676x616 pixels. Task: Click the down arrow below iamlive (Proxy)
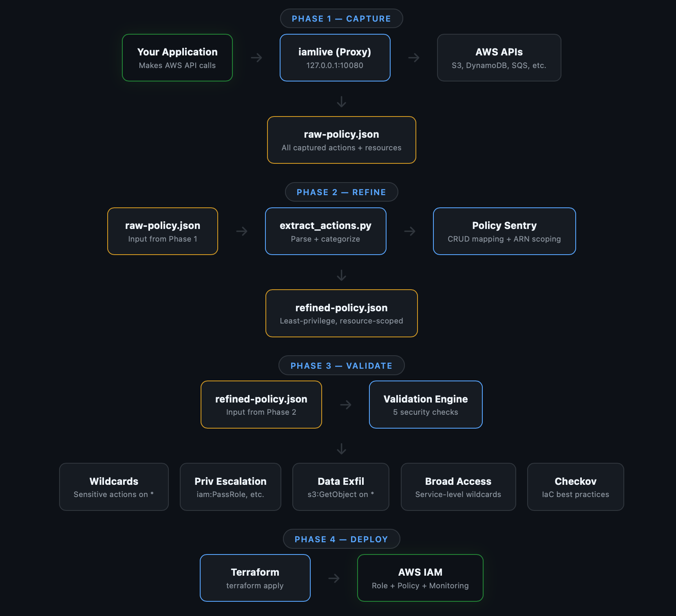[342, 101]
